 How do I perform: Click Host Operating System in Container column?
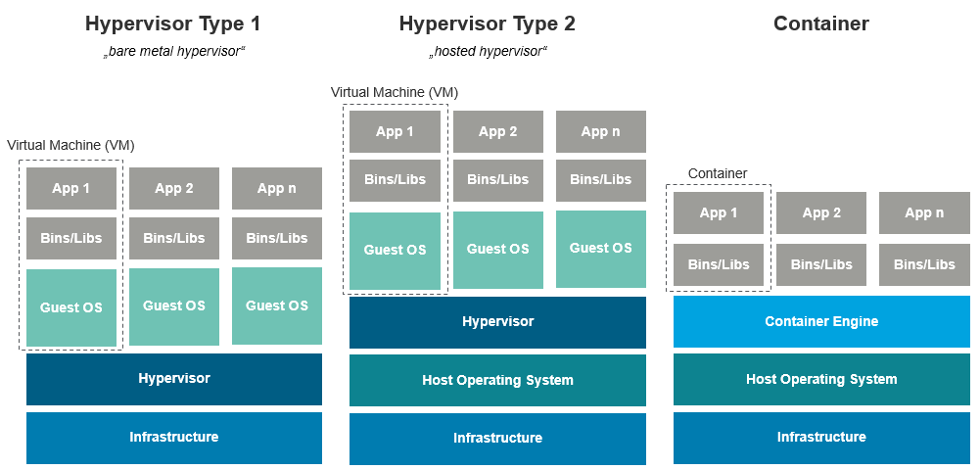point(821,379)
